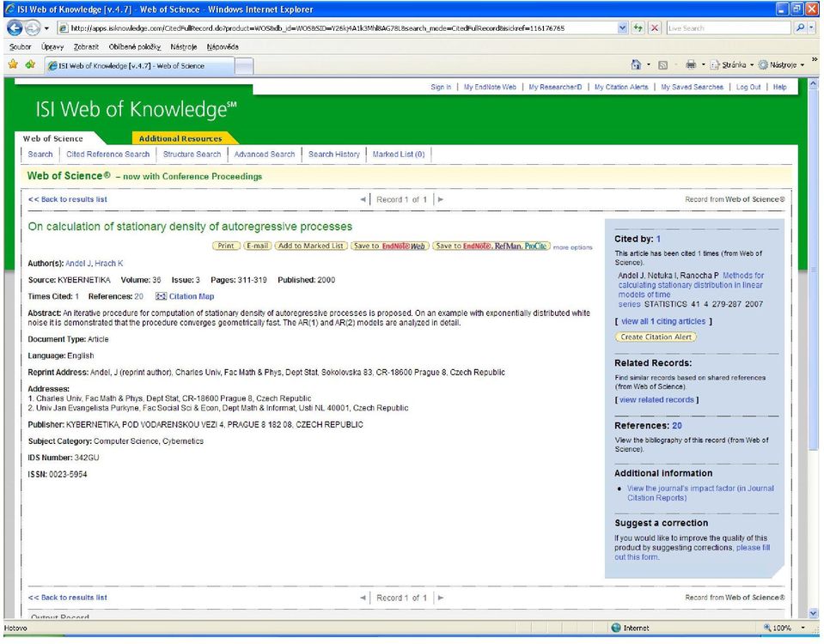Go to previous record arrow at top

coord(363,199)
